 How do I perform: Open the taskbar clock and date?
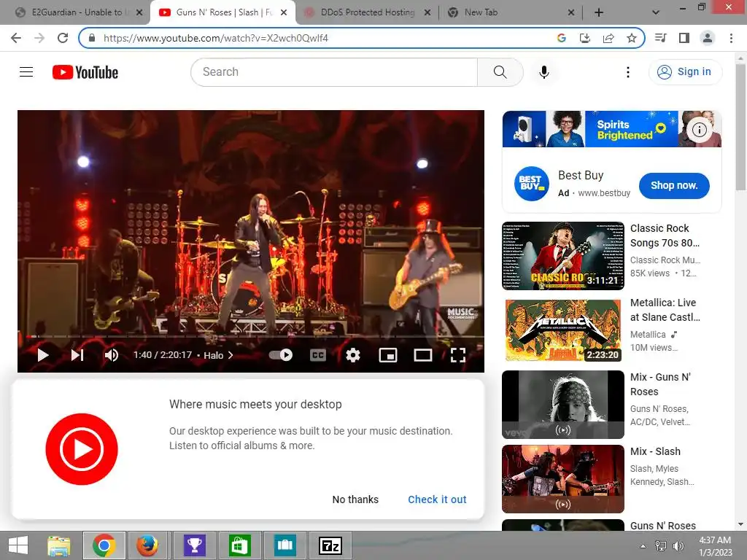coord(715,546)
